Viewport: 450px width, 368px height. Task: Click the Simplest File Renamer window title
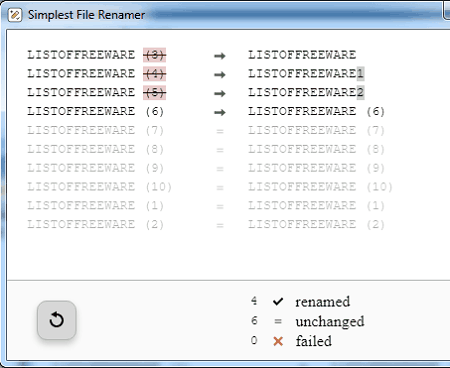[86, 15]
